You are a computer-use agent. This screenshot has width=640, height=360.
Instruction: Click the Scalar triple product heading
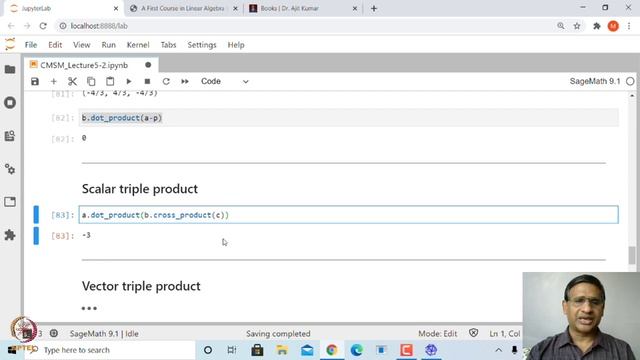pyautogui.click(x=140, y=189)
